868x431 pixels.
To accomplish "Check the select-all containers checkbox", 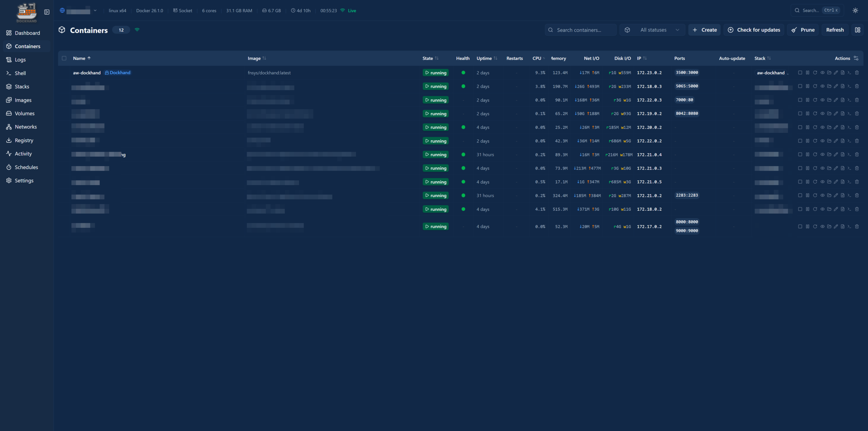I will pyautogui.click(x=64, y=58).
